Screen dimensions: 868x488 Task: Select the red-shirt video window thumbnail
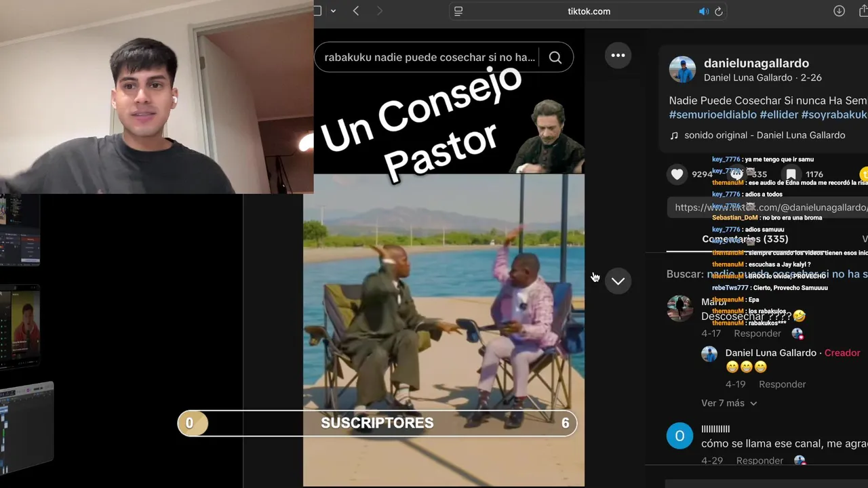pos(20,327)
